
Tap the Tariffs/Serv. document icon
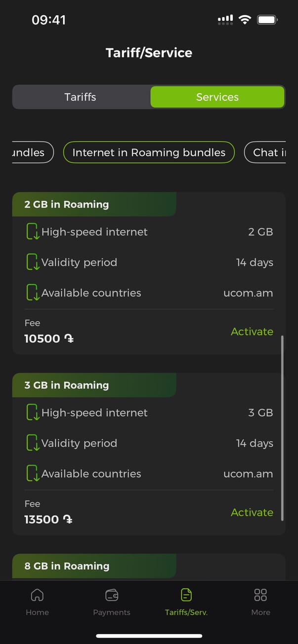186,595
